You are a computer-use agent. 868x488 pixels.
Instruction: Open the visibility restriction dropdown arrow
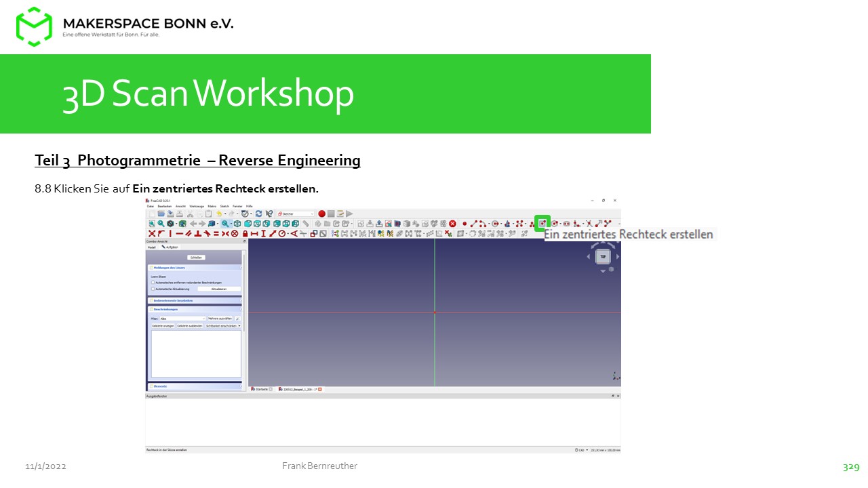pos(239,326)
